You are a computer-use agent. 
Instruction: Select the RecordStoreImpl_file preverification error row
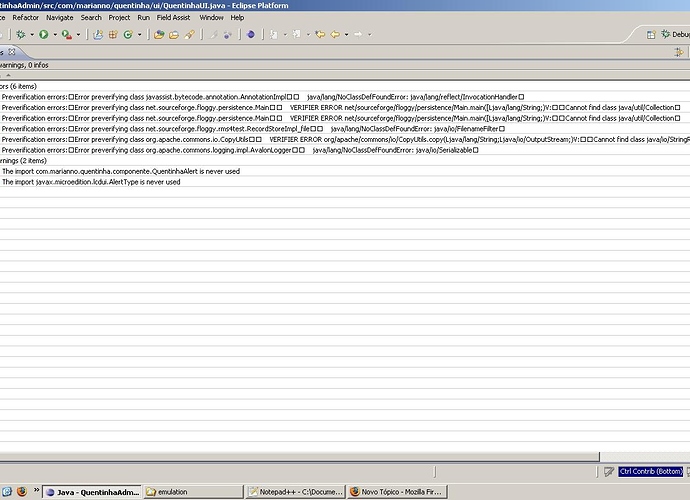coord(345,129)
